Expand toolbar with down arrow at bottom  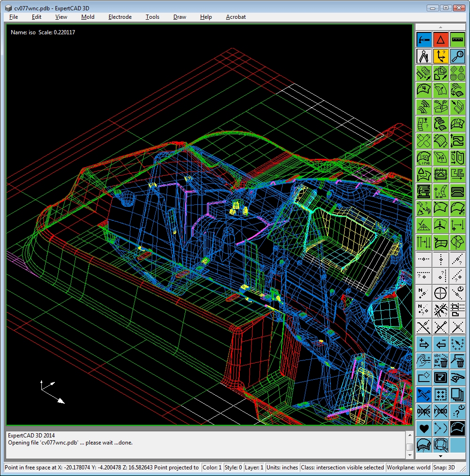click(x=440, y=456)
